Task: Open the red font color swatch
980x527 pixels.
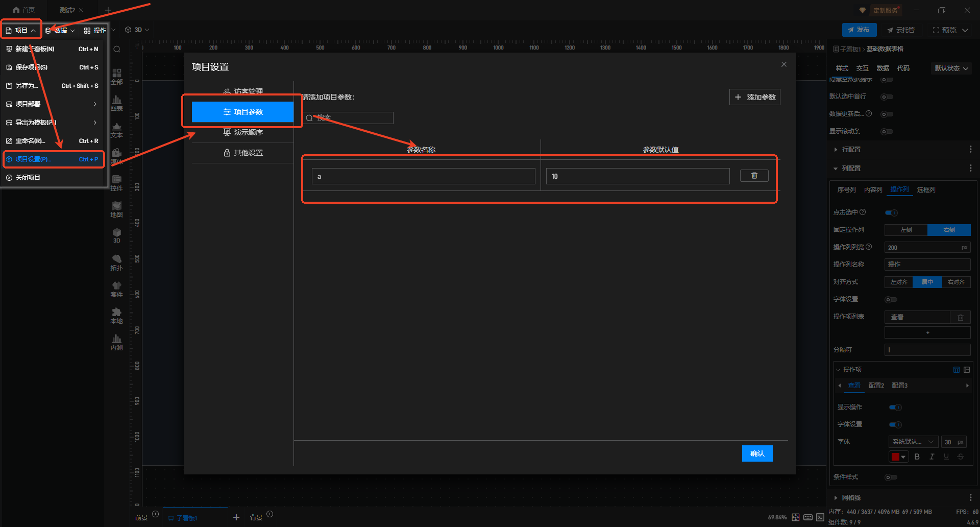Action: click(898, 457)
